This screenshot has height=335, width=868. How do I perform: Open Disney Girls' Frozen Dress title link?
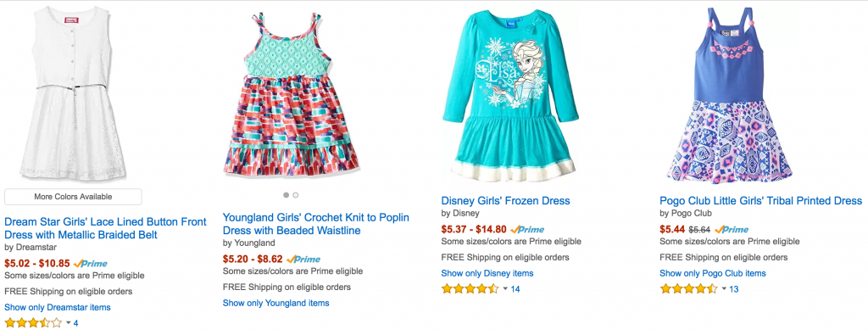[x=505, y=200]
